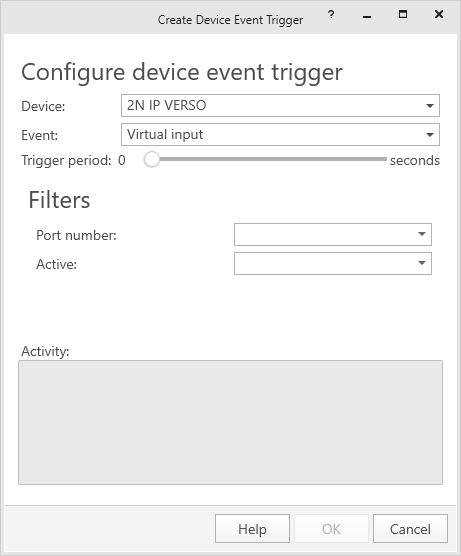Click the Create Device Event Trigger title text
Viewport: 461px width, 556px height.
click(230, 20)
